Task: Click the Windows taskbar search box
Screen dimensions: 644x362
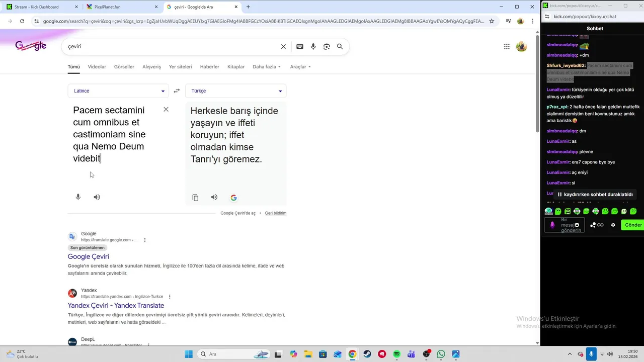Action: [x=234, y=354]
